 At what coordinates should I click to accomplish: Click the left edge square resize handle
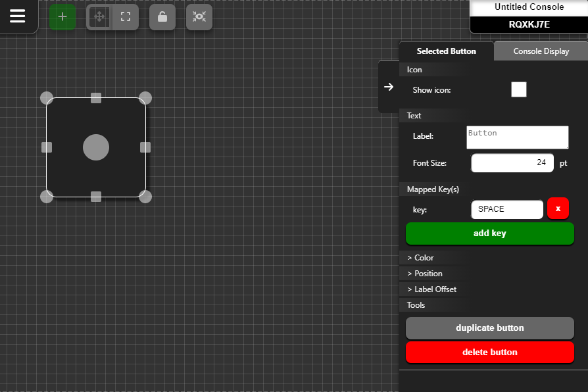click(47, 147)
